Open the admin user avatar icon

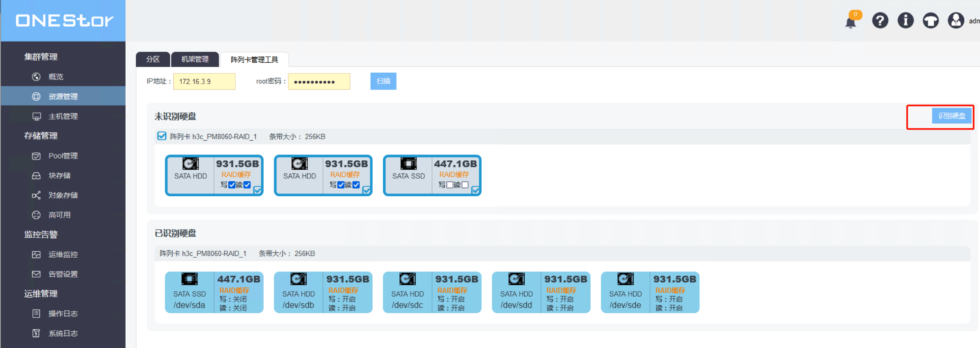(956, 20)
